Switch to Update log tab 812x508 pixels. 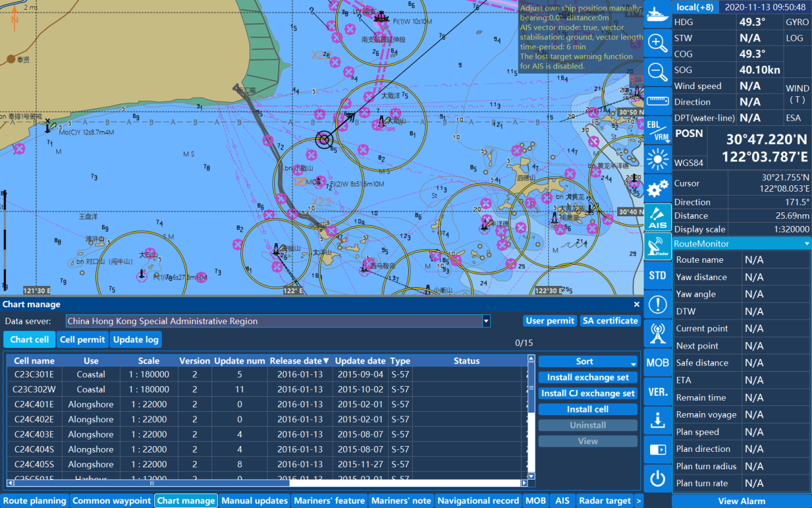(135, 340)
